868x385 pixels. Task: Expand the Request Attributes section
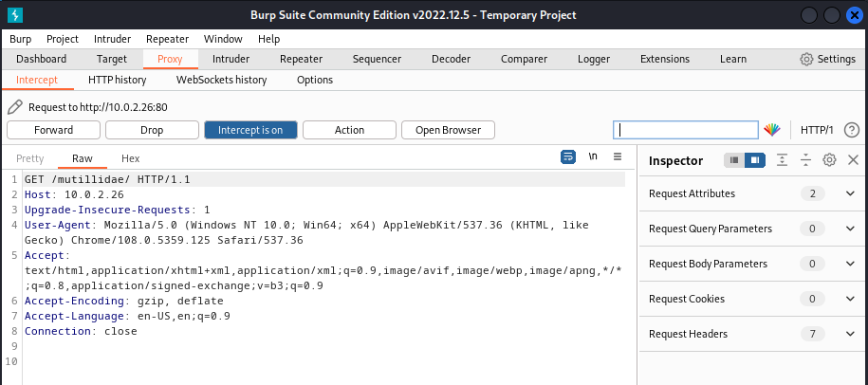(x=850, y=193)
